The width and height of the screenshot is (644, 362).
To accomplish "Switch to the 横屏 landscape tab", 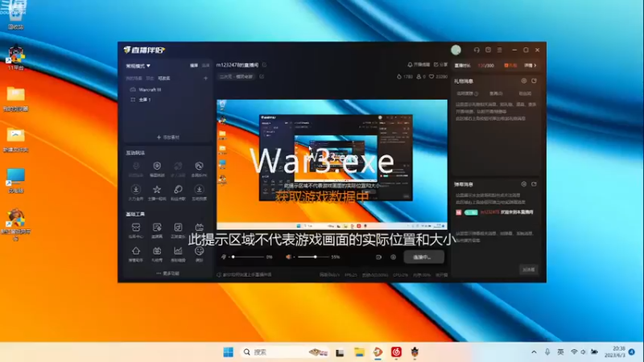I will [194, 66].
